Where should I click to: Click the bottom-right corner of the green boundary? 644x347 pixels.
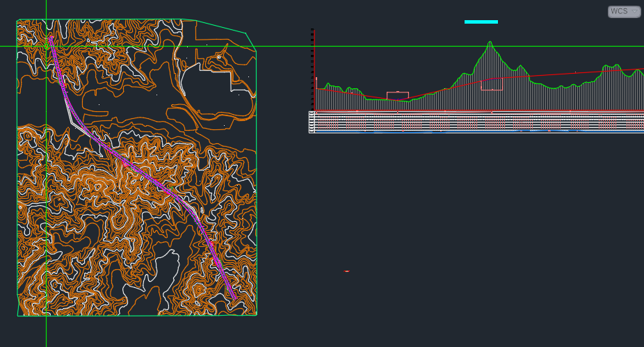click(256, 315)
